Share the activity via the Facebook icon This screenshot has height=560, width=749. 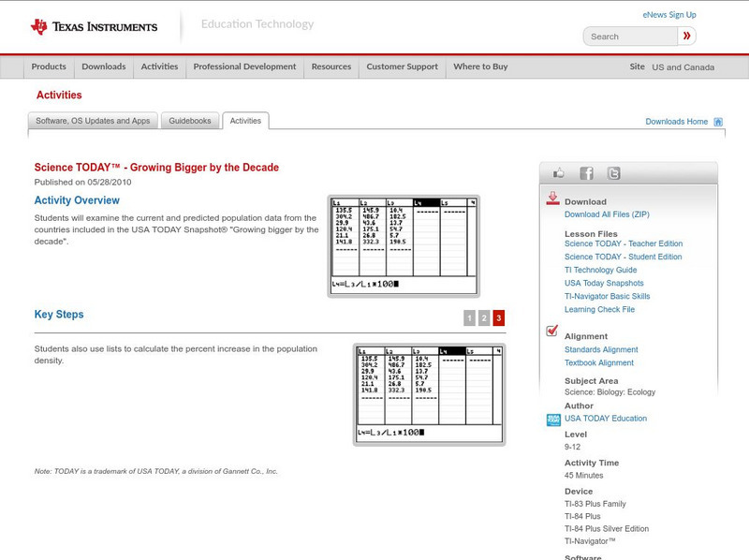586,173
